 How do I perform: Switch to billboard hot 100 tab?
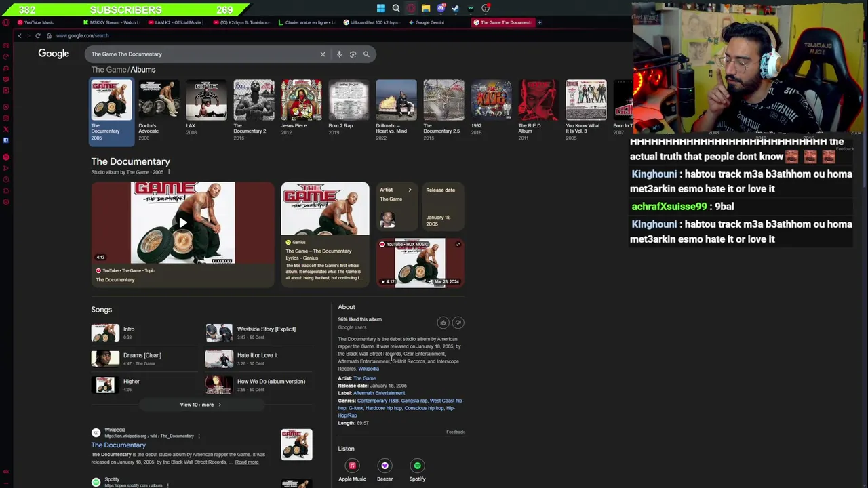coord(372,22)
